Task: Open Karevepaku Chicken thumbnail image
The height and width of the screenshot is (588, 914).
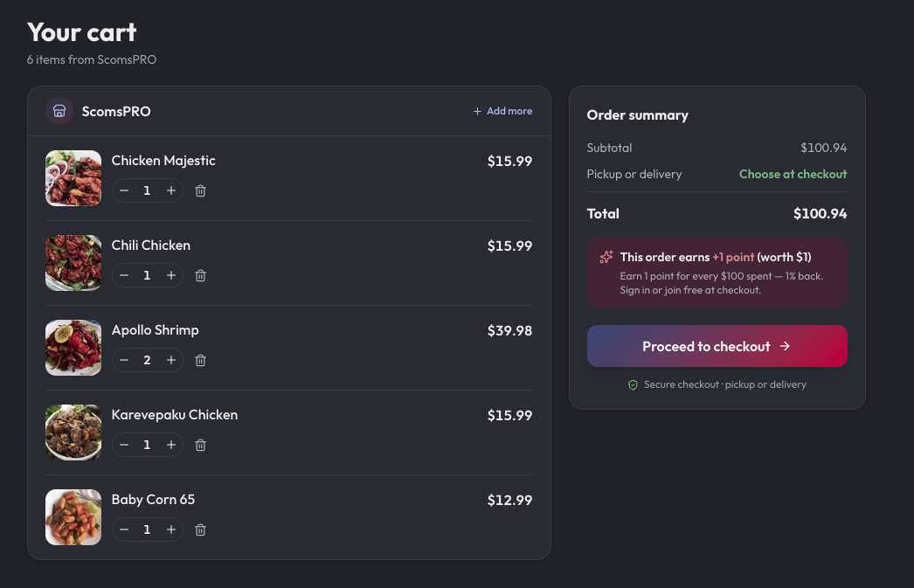Action: coord(73,432)
